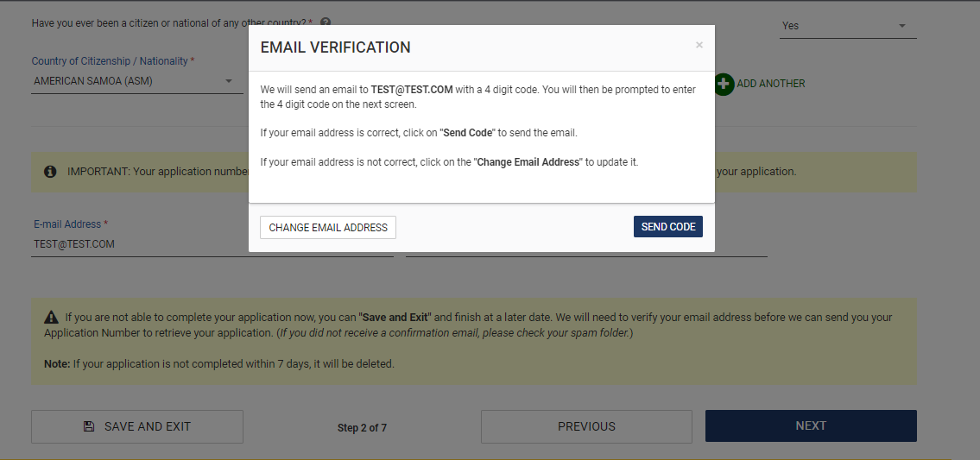Click the Step 2 of 7 indicator
Viewport: 980px width, 460px height.
[x=362, y=427]
